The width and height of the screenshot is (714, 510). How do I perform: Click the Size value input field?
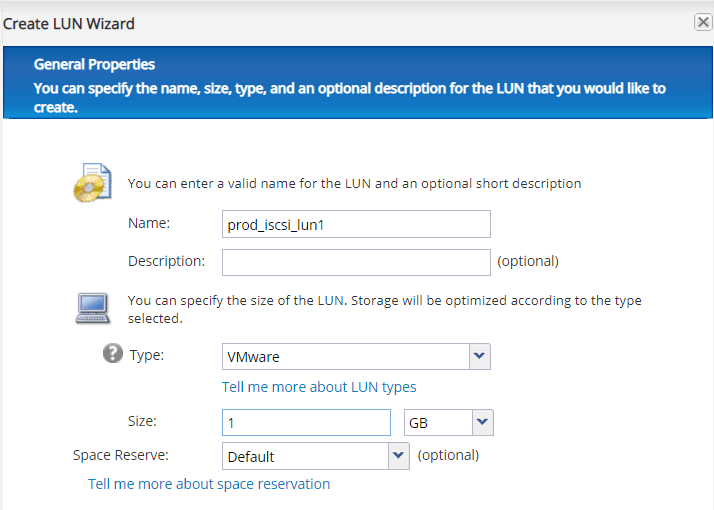click(x=306, y=423)
